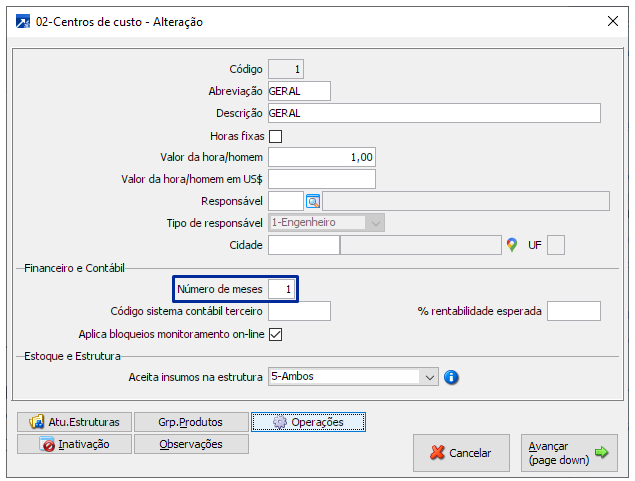Enable the Horas fixas checkbox
This screenshot has width=635, height=481.
[275, 136]
